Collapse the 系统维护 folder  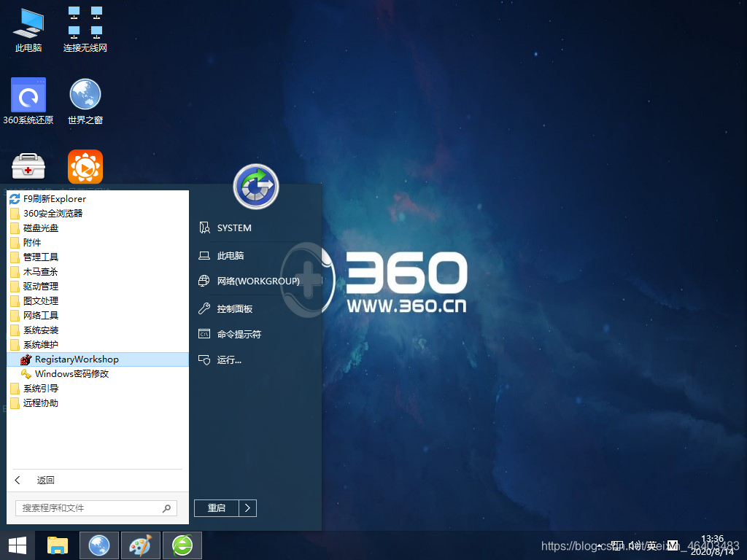click(98, 344)
